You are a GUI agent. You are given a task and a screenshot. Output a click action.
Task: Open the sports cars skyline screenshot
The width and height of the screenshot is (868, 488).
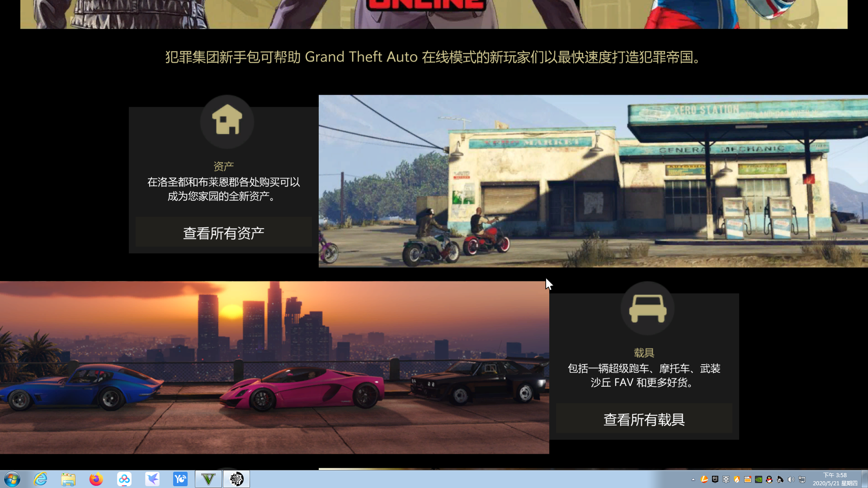[x=274, y=367]
